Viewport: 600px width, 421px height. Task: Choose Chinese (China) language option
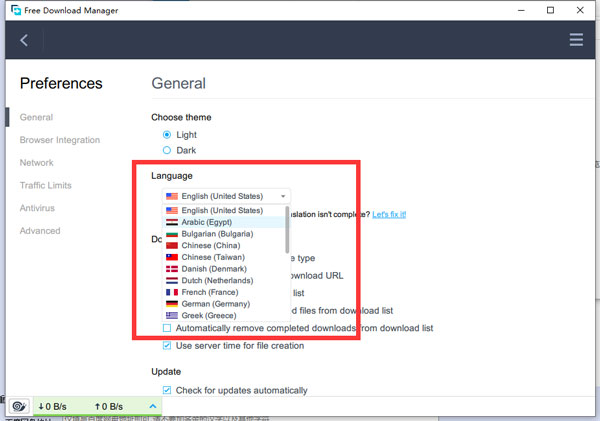(224, 245)
